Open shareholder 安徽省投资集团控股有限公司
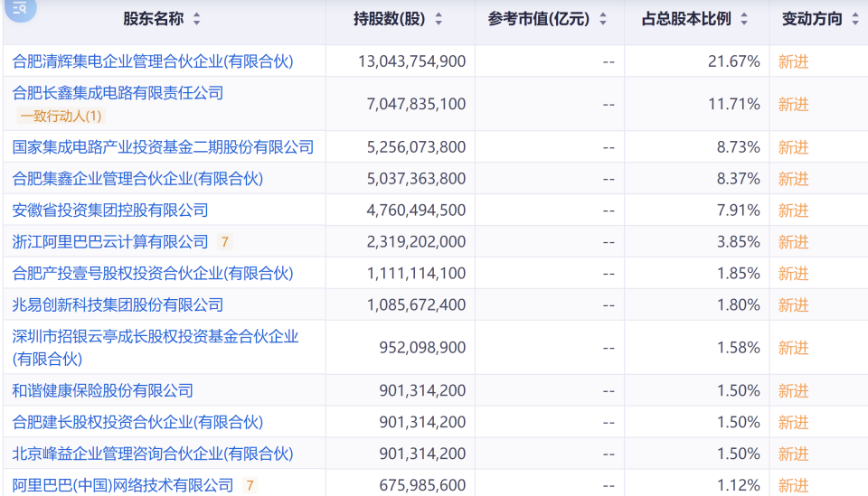Image resolution: width=868 pixels, height=496 pixels. pyautogui.click(x=110, y=211)
